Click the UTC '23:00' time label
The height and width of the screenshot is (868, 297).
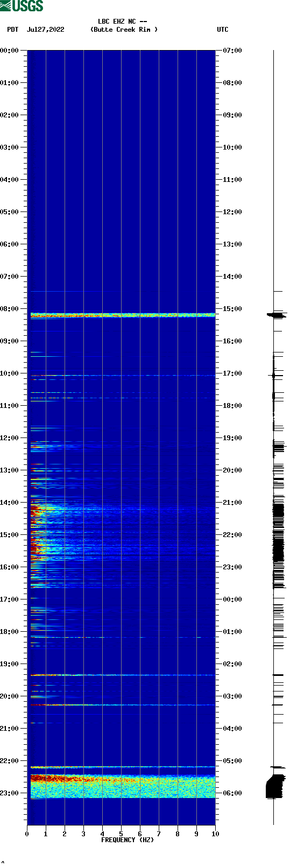[232, 567]
